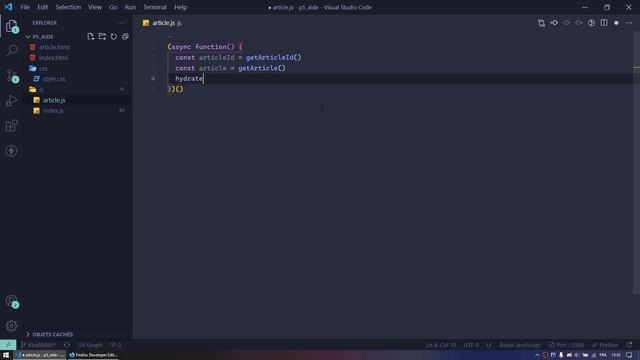Click New Folder icon in explorer header
640x360 pixels.
coord(102,36)
